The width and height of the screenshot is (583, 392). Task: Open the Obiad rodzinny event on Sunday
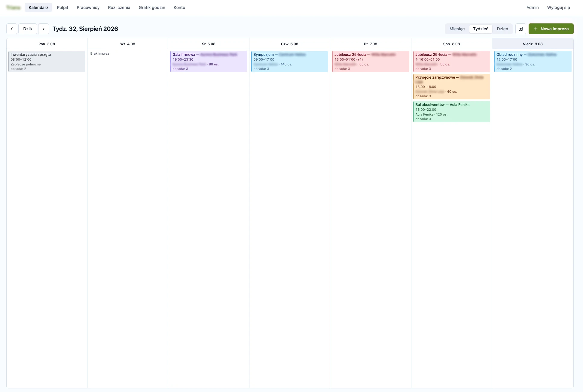[533, 62]
